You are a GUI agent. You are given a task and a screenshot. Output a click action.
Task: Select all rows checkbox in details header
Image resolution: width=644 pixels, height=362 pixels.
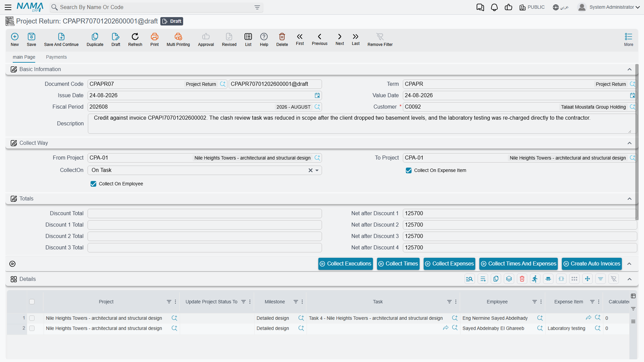tap(32, 302)
